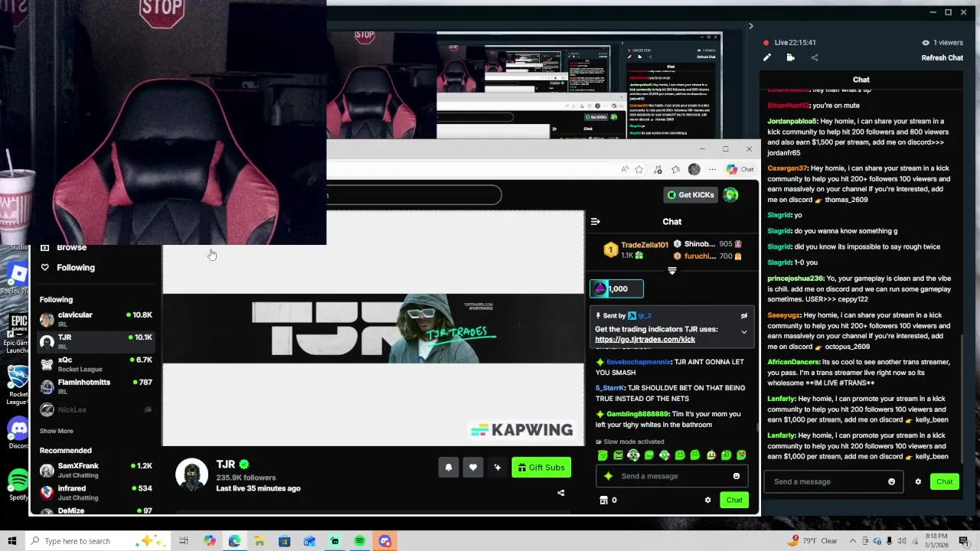Click the sparkle button beside the heart

[498, 468]
